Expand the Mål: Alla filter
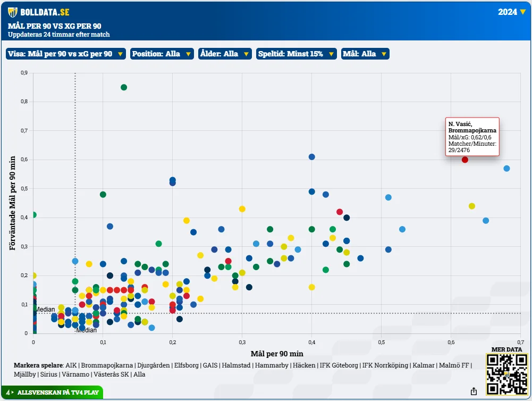 click(365, 54)
